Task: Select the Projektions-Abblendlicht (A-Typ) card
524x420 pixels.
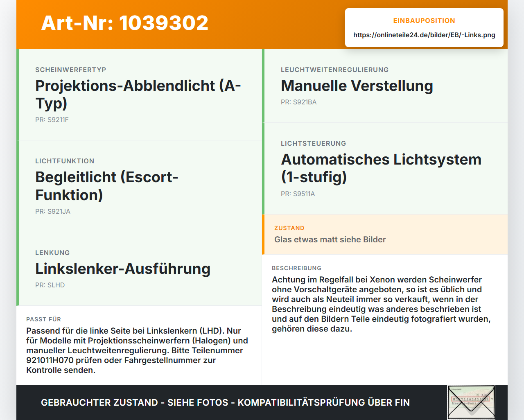Action: pyautogui.click(x=139, y=95)
